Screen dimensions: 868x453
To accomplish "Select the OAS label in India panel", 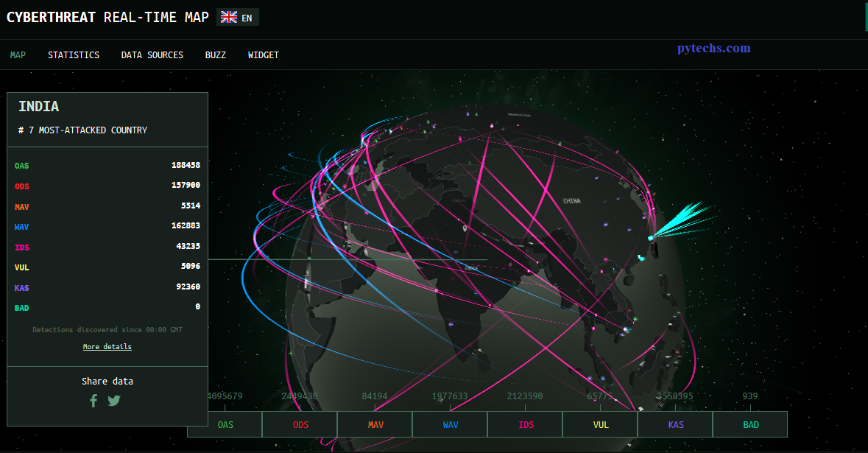I will pyautogui.click(x=21, y=166).
